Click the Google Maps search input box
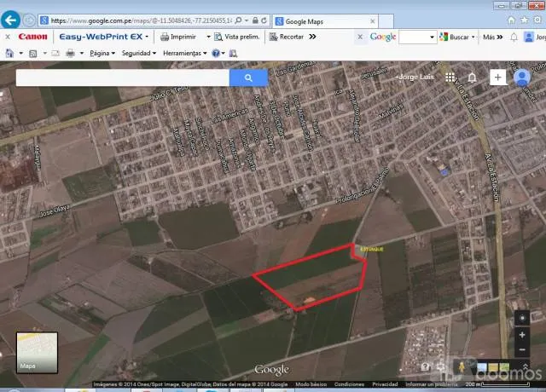The width and height of the screenshot is (546, 392). click(x=123, y=78)
